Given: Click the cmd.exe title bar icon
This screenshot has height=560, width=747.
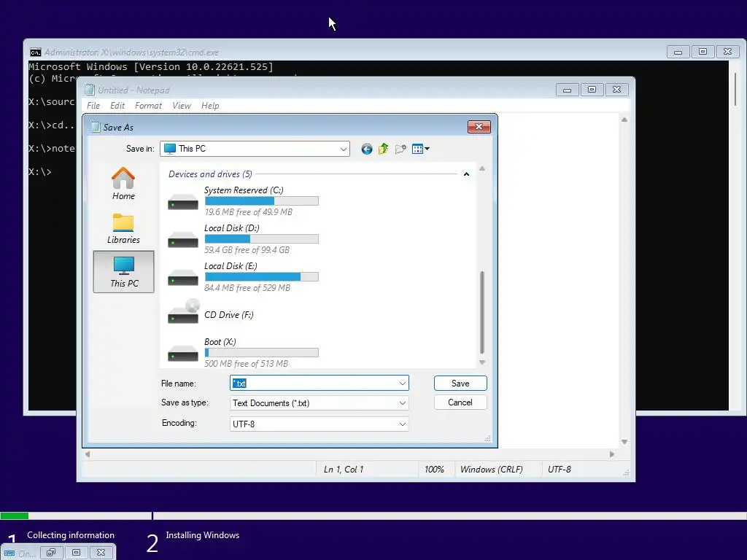Looking at the screenshot, I should tap(35, 52).
